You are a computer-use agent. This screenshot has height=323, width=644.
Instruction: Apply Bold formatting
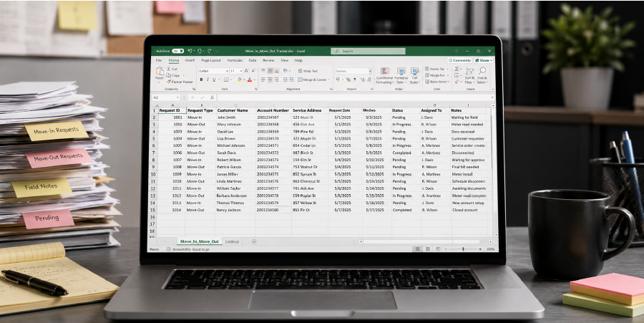(201, 79)
